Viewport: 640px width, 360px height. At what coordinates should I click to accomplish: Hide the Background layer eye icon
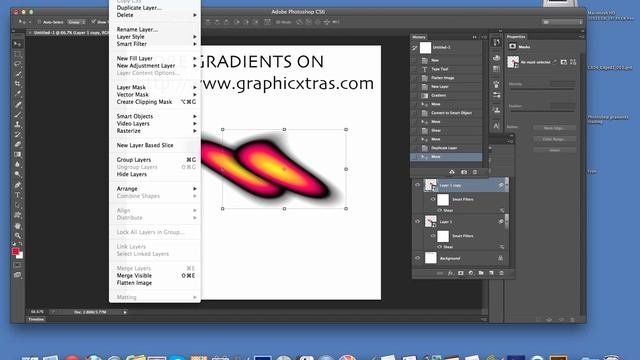click(417, 258)
